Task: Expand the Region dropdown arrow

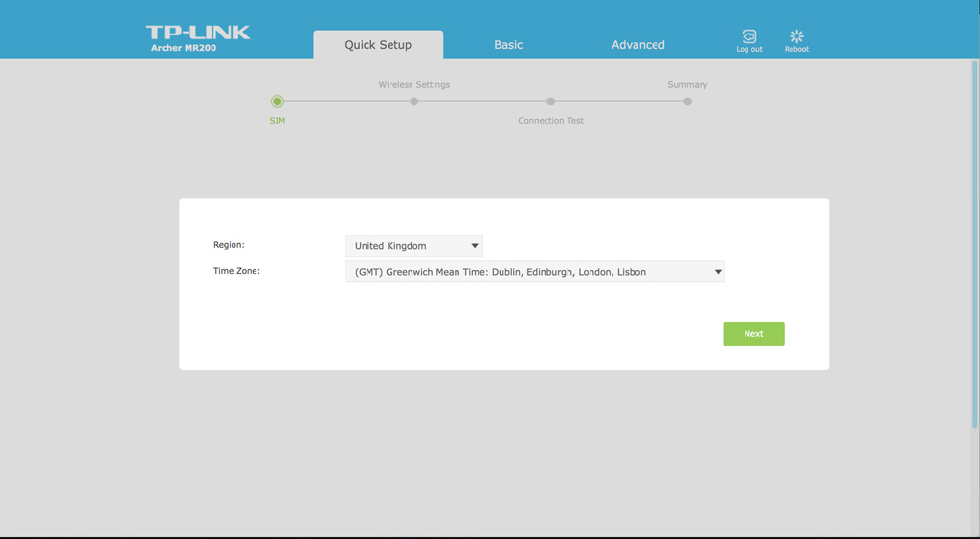Action: 475,246
